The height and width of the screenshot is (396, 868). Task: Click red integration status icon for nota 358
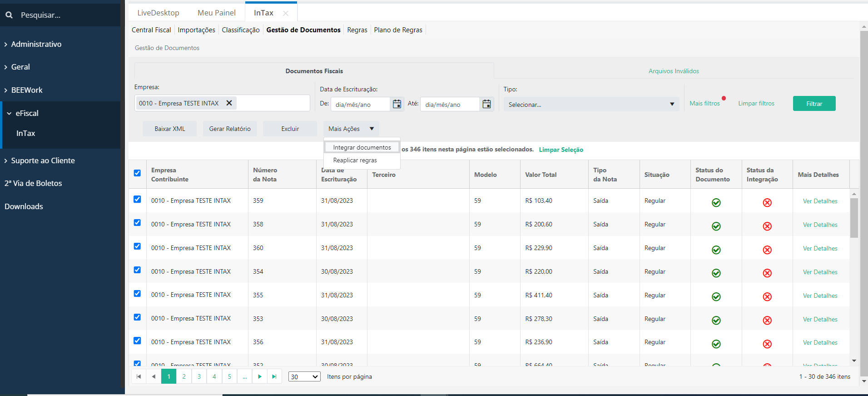[767, 226]
